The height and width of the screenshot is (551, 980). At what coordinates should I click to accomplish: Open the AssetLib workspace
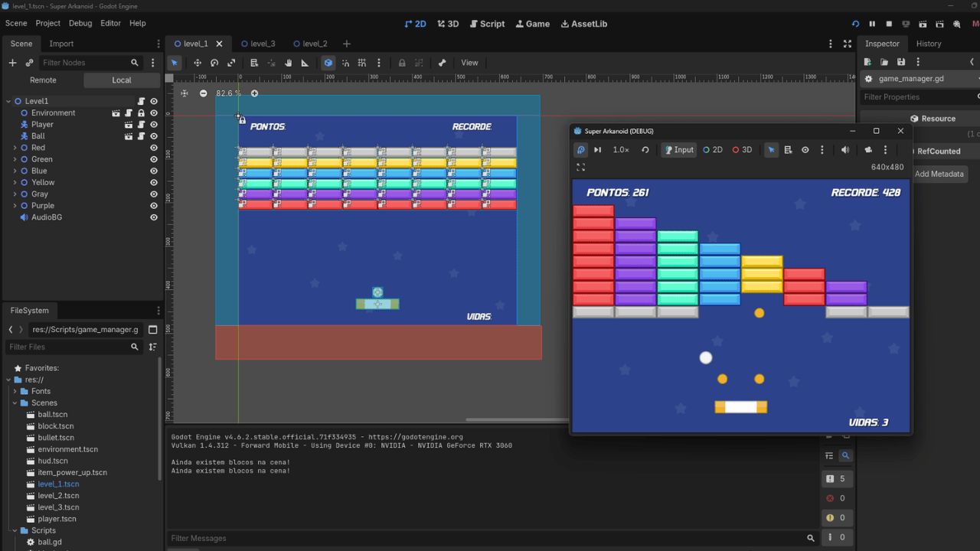[x=584, y=24]
